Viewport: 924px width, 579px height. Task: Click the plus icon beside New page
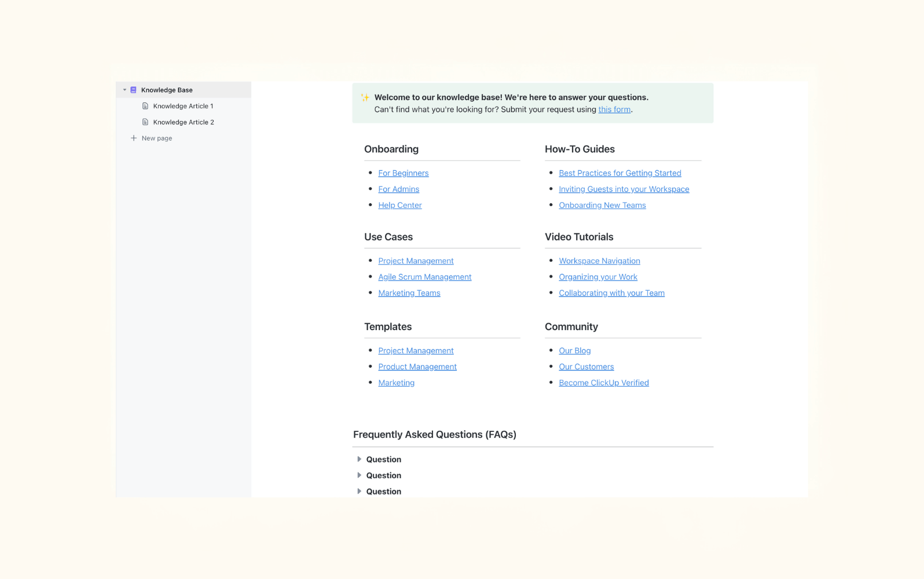134,138
